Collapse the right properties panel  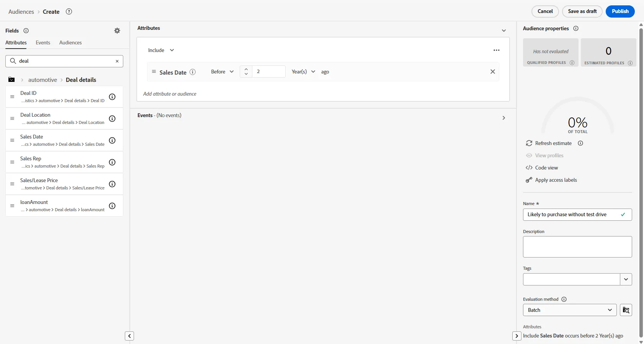coord(517,336)
